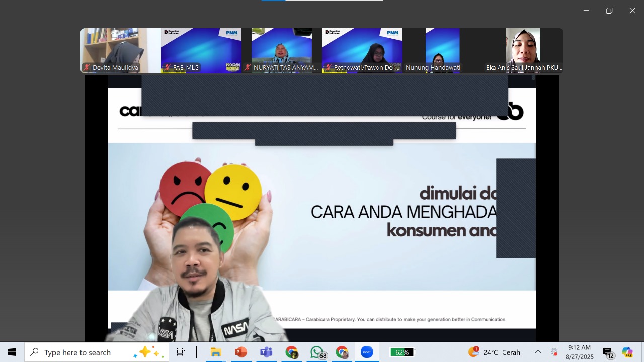Viewport: 644px width, 362px height.
Task: Click the Task View icon
Action: [181, 352]
